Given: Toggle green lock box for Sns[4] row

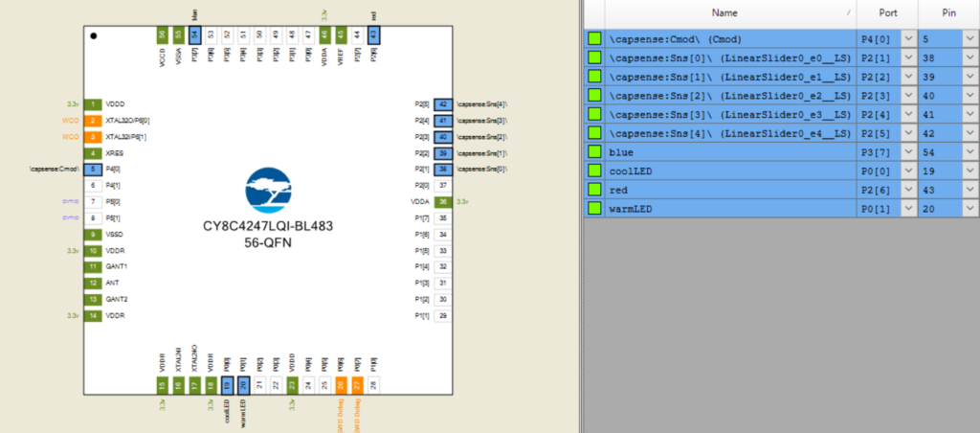Looking at the screenshot, I should click(x=594, y=132).
